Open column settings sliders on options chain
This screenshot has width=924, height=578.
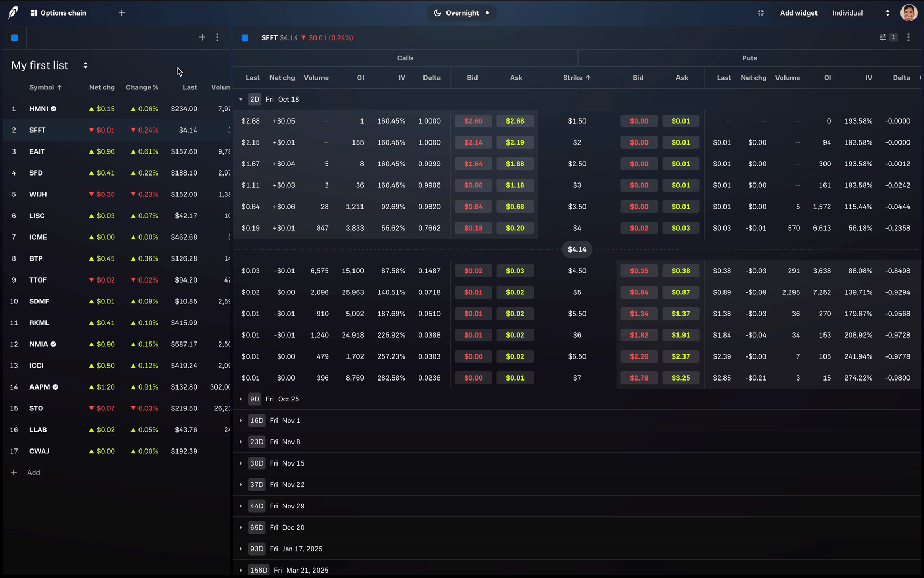[x=882, y=37]
